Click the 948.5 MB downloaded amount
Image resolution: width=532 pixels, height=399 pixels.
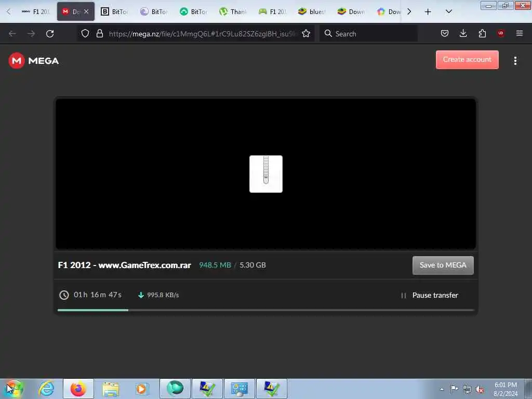pyautogui.click(x=215, y=265)
